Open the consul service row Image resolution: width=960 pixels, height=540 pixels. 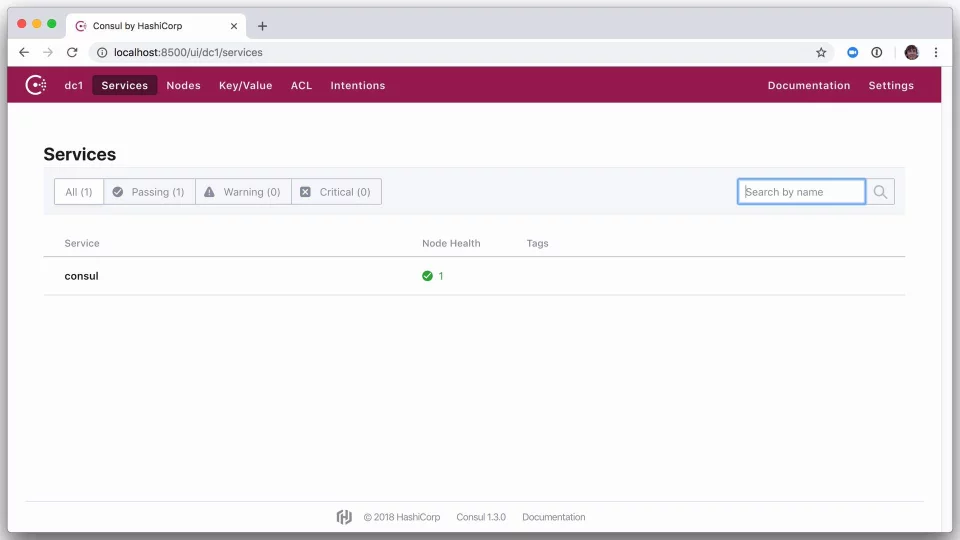click(474, 276)
